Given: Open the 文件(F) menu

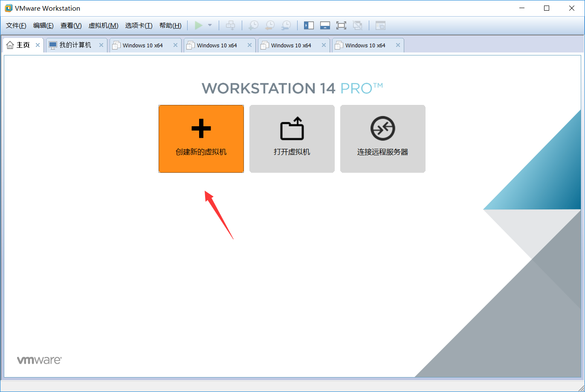Looking at the screenshot, I should tap(16, 26).
